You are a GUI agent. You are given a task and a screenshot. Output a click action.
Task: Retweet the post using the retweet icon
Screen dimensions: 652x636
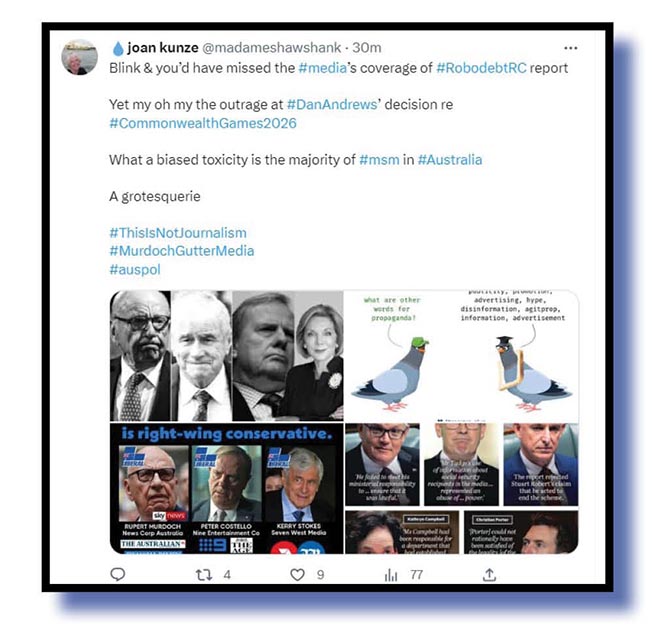[204, 575]
